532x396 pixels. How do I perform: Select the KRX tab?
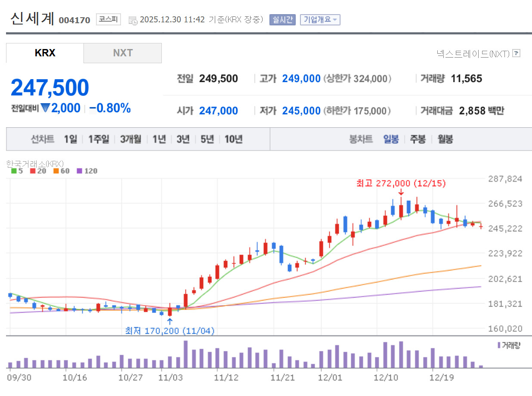tap(45, 53)
